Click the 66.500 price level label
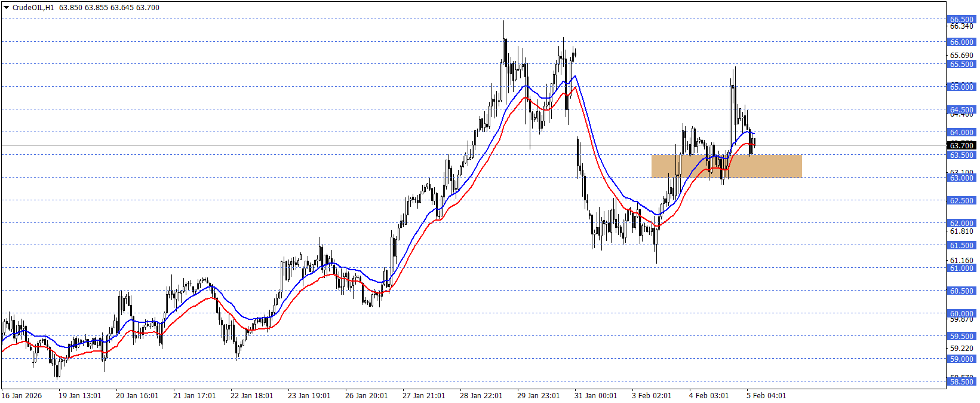The height and width of the screenshot is (403, 980). point(961,19)
